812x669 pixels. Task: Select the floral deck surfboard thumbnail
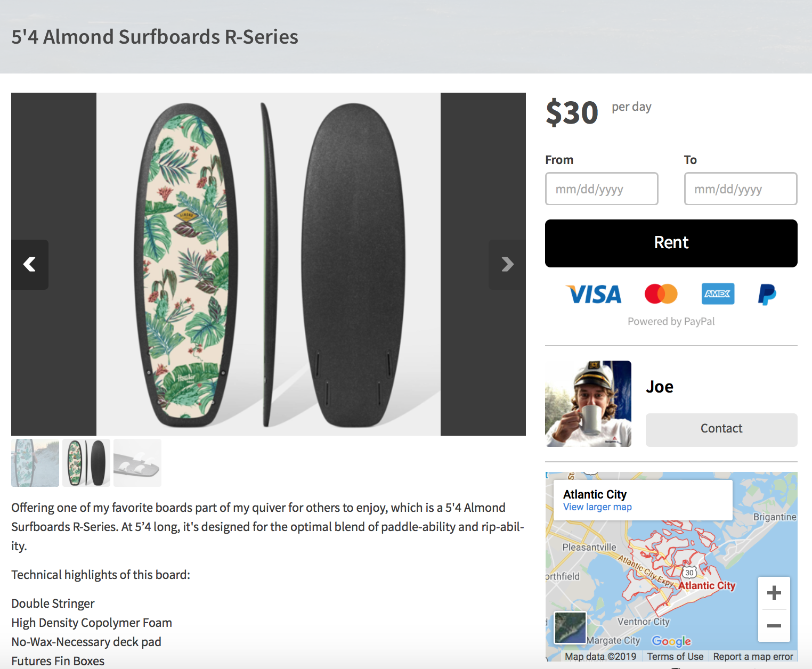pos(86,463)
